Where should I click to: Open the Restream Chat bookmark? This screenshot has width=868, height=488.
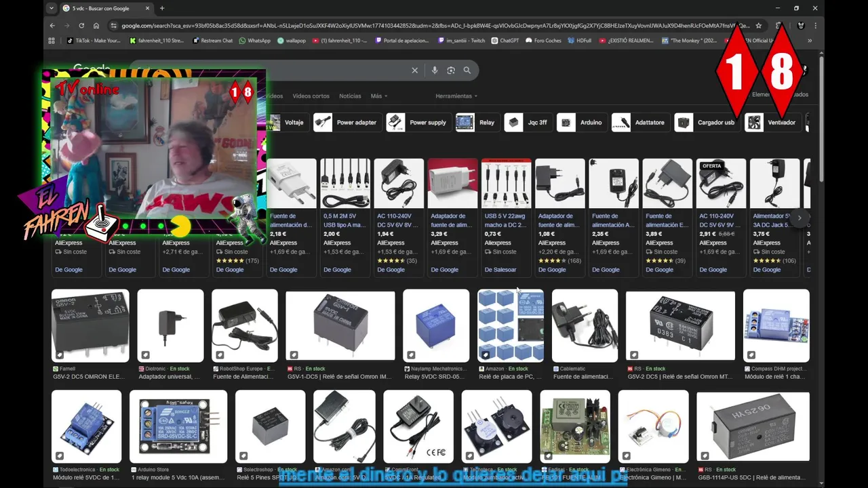(x=212, y=41)
